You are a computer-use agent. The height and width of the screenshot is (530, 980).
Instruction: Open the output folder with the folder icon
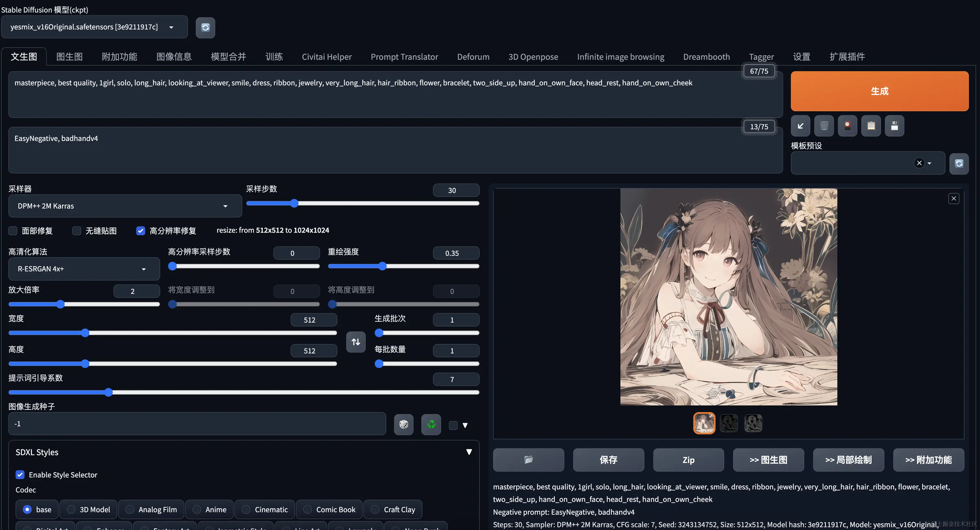pos(528,460)
